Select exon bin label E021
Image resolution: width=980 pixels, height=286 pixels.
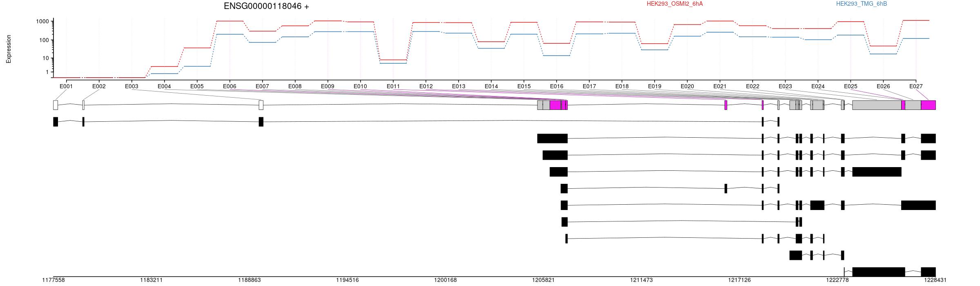(720, 86)
